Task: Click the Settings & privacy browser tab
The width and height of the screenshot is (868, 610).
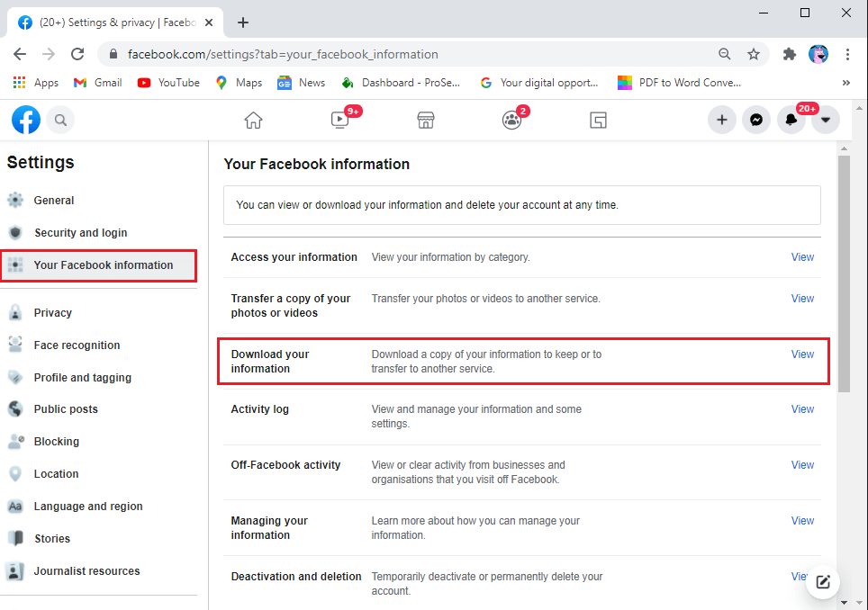Action: (115, 22)
